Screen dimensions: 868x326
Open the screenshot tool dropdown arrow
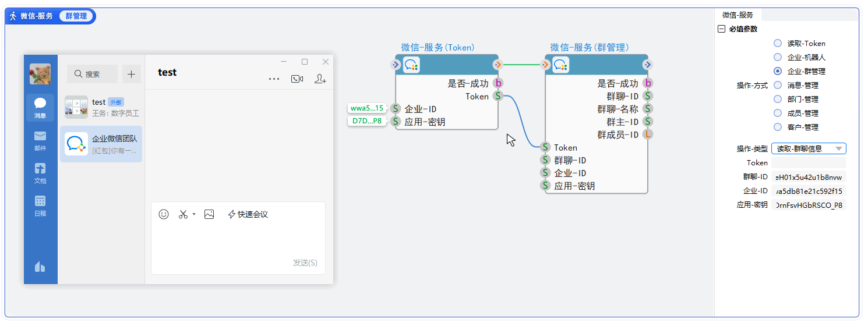tap(194, 214)
